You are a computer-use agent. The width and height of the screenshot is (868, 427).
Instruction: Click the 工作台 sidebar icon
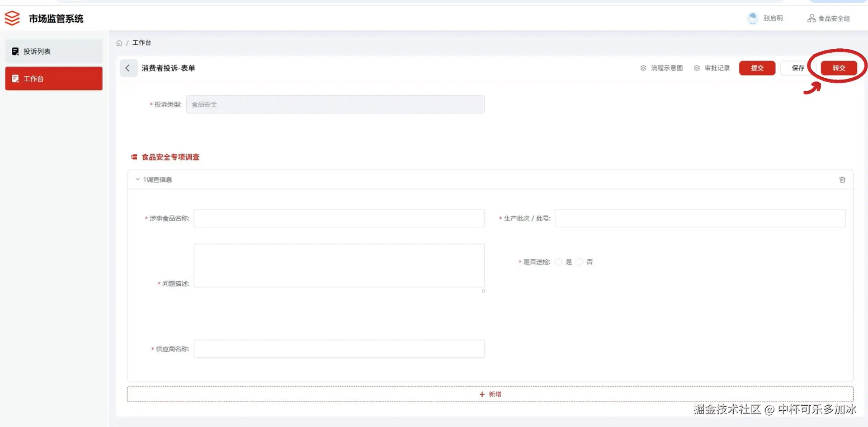coord(15,79)
